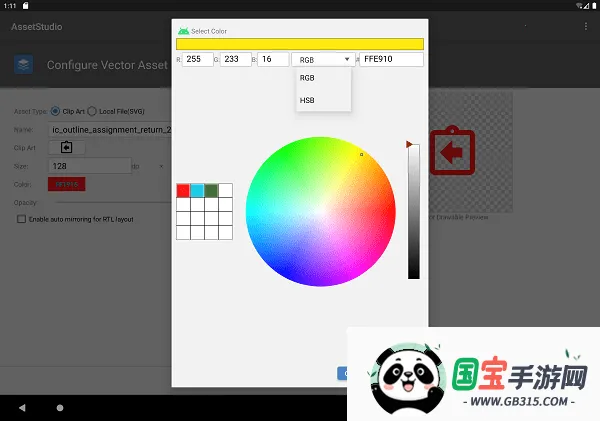Click the hex color field FFE910
The width and height of the screenshot is (600, 421).
click(391, 59)
